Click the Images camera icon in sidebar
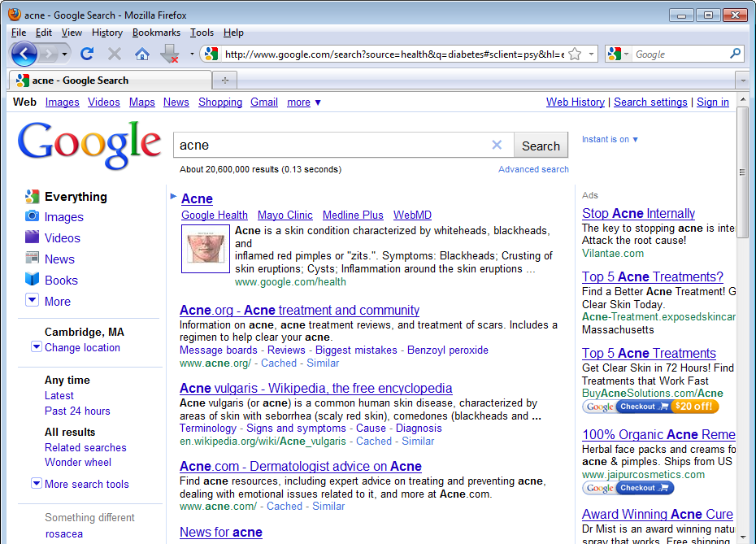Image resolution: width=756 pixels, height=544 pixels. coord(32,216)
